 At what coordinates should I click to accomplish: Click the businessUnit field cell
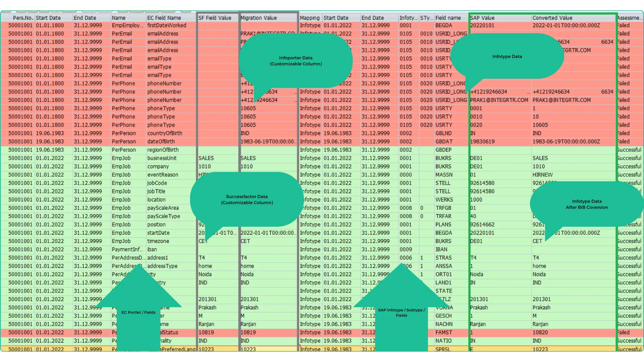(171, 158)
